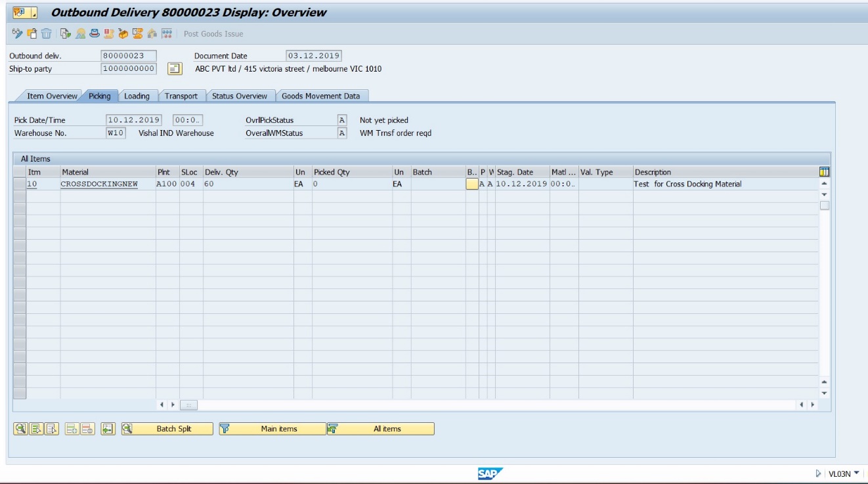Viewport: 868px width, 484px height.
Task: Click the Batch Split button
Action: pyautogui.click(x=167, y=429)
